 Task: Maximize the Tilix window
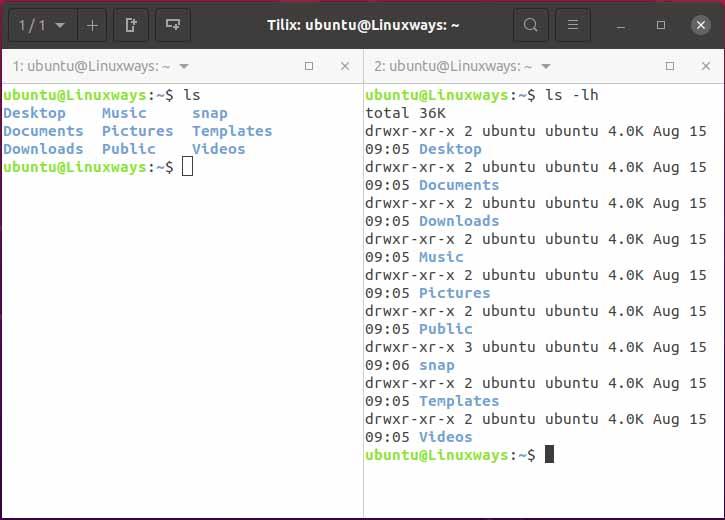pyautogui.click(x=661, y=25)
